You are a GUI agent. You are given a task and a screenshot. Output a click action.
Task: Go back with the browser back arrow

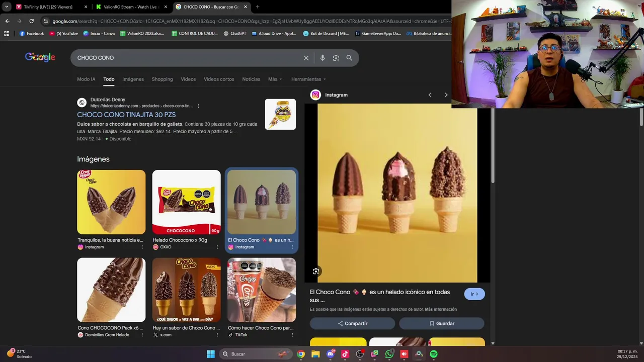click(x=7, y=21)
